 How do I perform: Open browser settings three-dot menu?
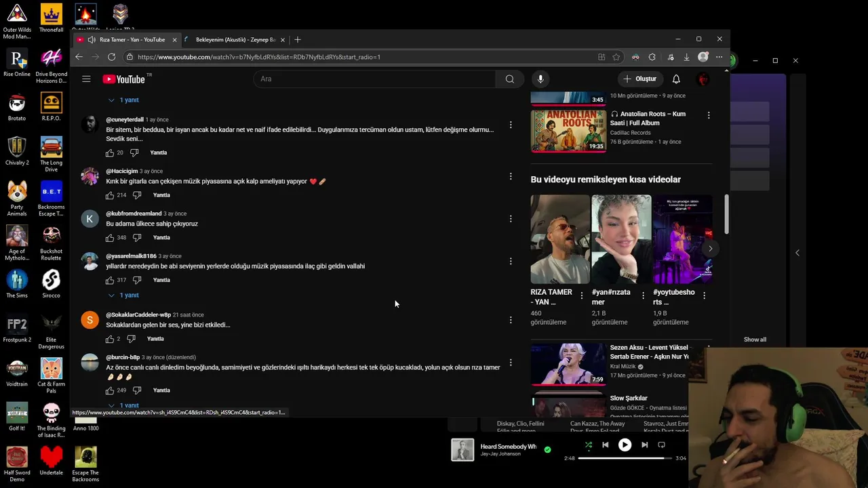719,57
